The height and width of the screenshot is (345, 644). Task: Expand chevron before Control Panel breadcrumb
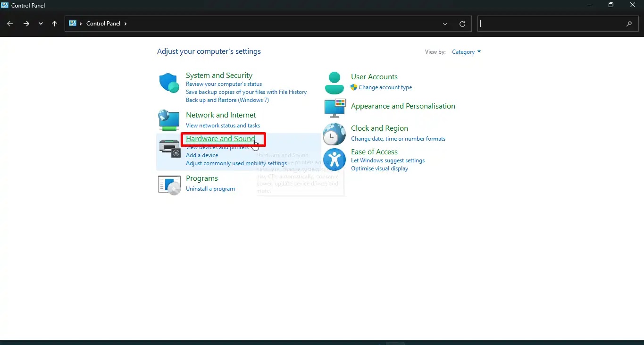(81, 24)
